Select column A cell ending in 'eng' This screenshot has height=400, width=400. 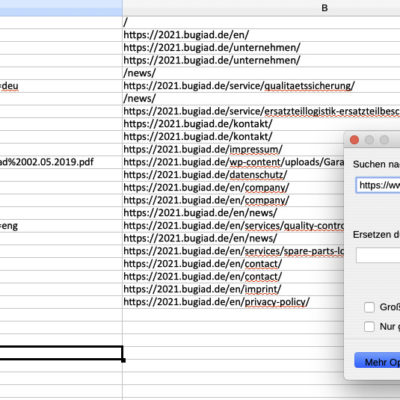(61, 226)
